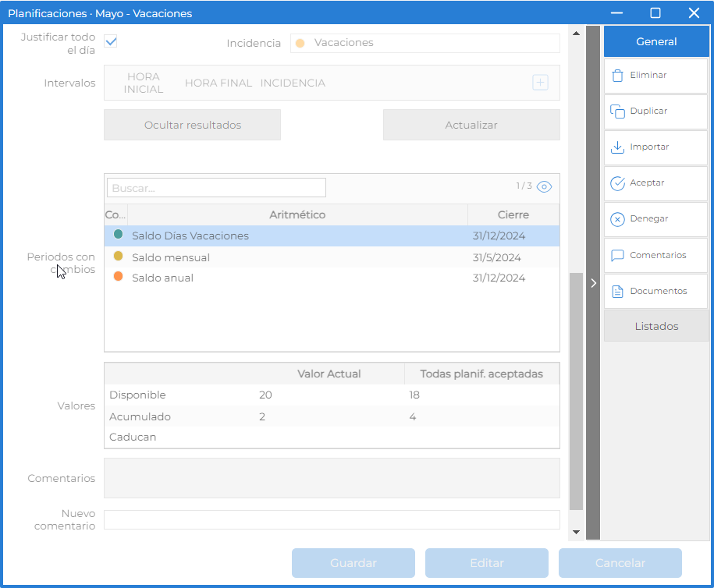Click the Nuevo comentario input field

click(x=332, y=519)
